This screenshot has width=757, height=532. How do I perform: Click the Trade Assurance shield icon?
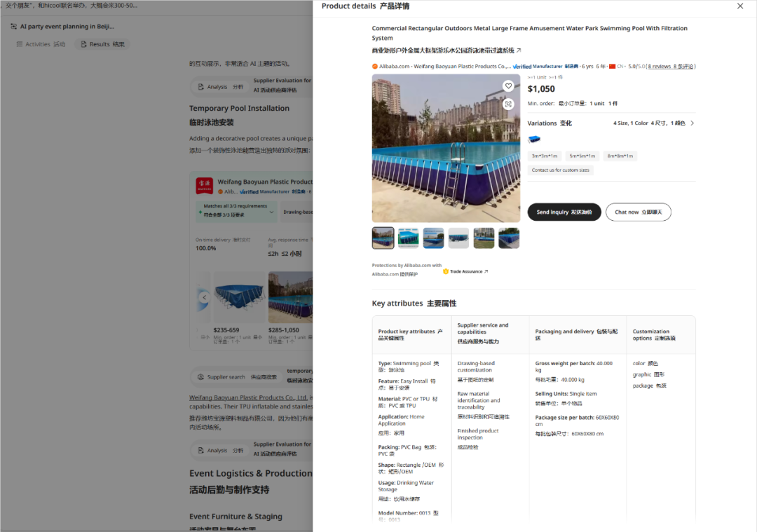(x=446, y=271)
